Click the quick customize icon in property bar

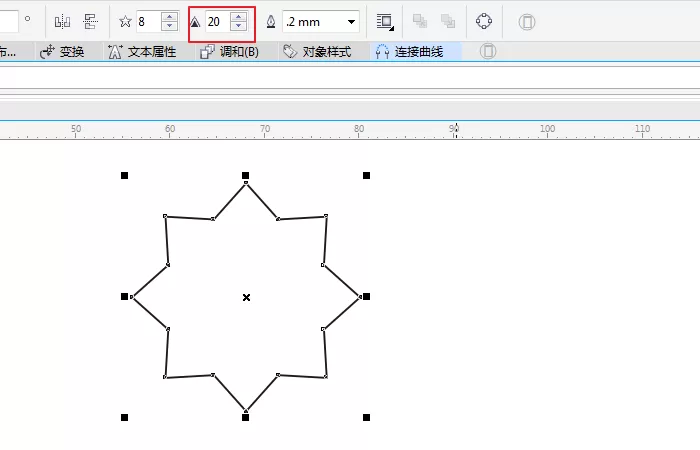(527, 22)
